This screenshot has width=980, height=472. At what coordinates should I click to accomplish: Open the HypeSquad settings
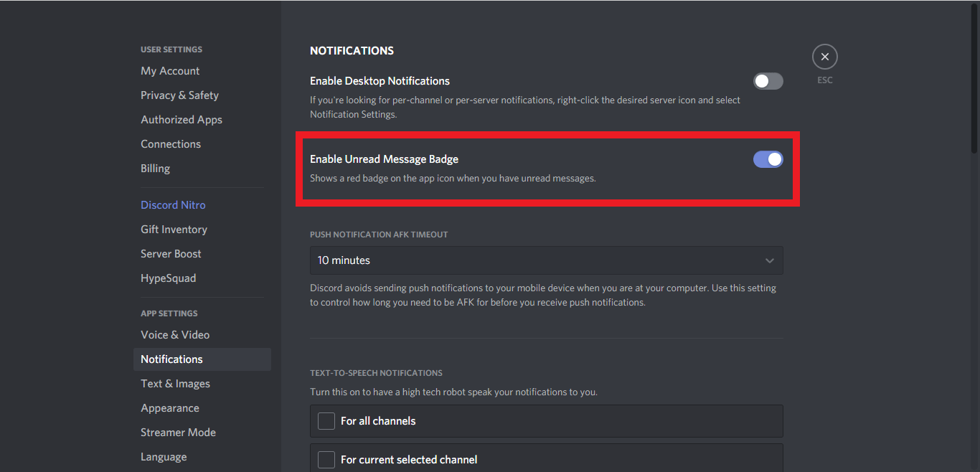pos(168,278)
